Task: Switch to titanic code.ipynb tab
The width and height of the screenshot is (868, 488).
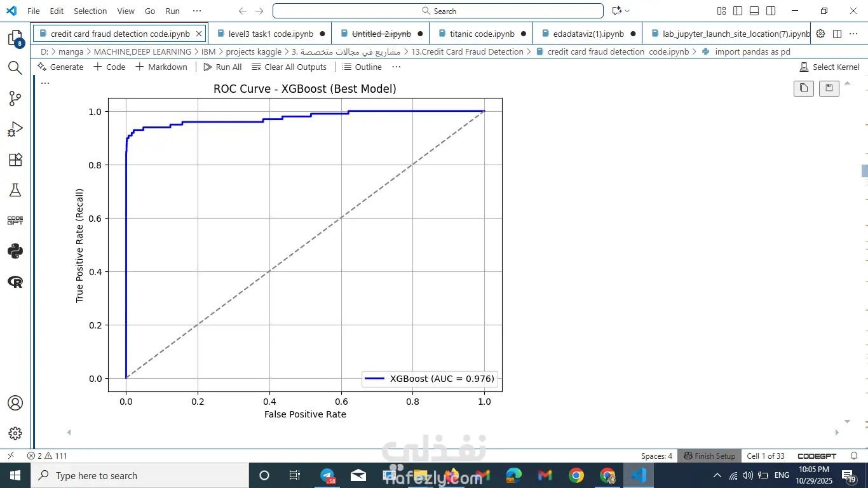Action: coord(482,34)
